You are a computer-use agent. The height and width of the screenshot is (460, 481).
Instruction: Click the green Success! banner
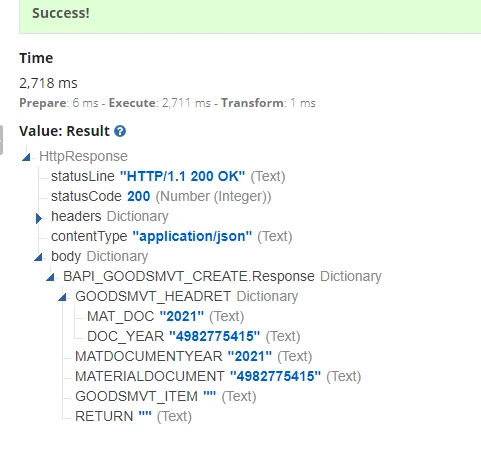tap(250, 16)
